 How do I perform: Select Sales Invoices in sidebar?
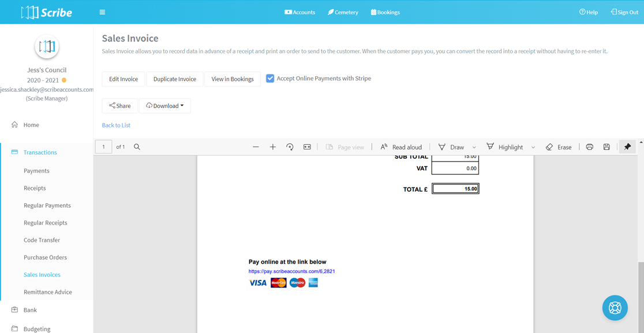[x=42, y=275]
